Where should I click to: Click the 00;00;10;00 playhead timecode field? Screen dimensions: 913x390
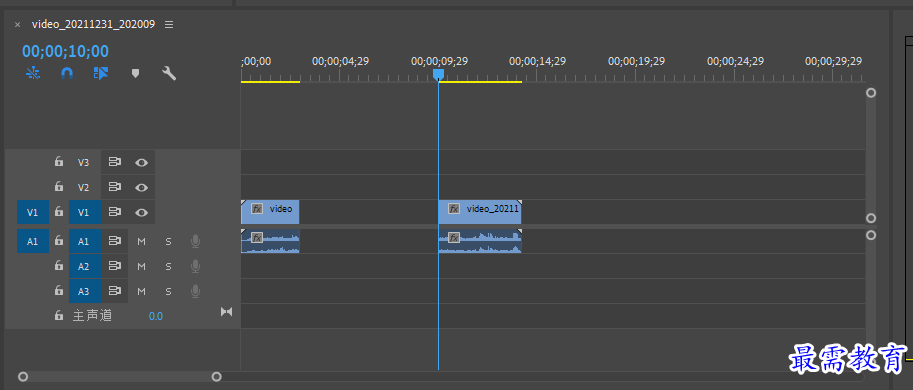[x=65, y=51]
